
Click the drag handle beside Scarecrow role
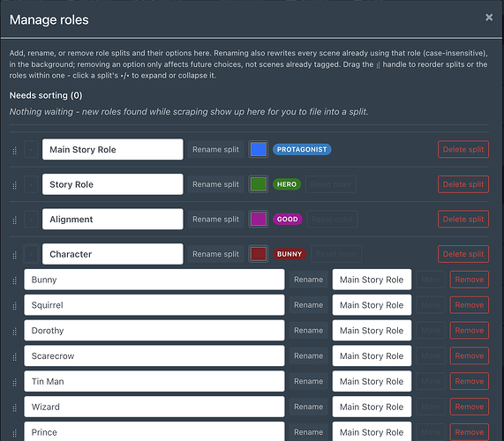(14, 357)
